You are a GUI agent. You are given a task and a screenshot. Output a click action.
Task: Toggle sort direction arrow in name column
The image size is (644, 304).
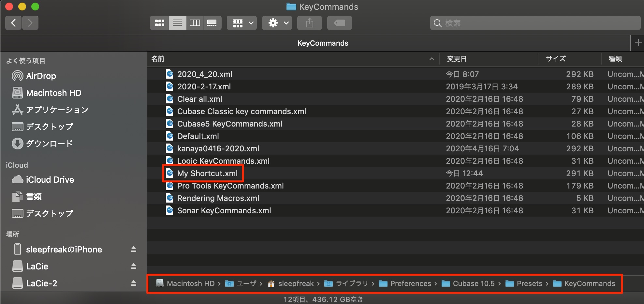coord(432,59)
